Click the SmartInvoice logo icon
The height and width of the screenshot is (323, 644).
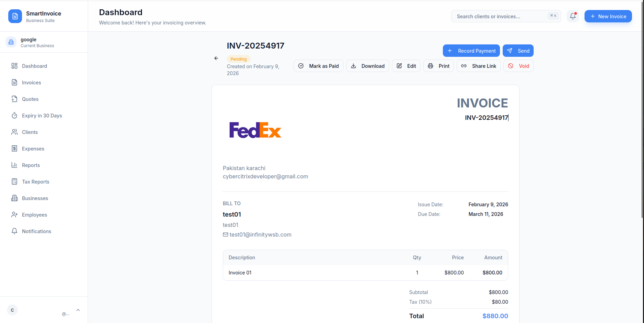[x=15, y=16]
